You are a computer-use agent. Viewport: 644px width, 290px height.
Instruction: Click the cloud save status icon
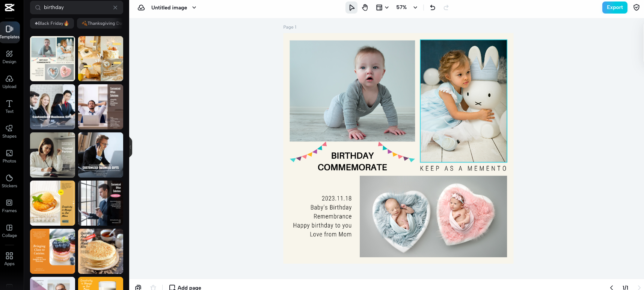point(141,8)
